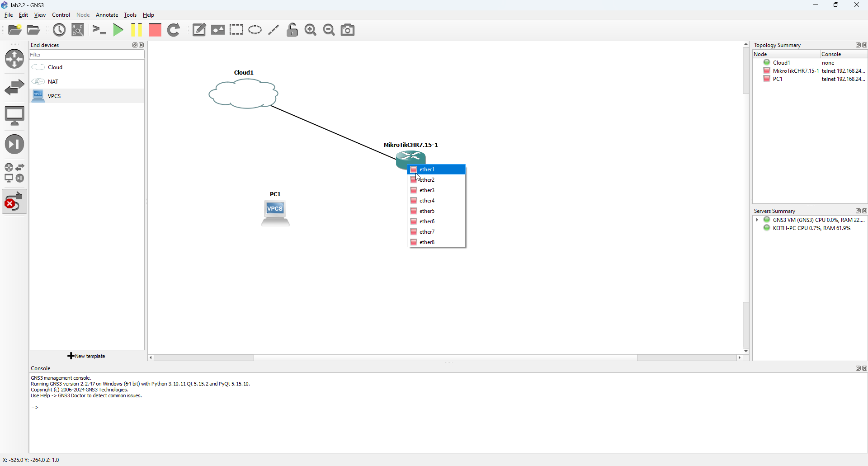Select ether3 from the interface menu
The image size is (868, 466).
pos(427,190)
